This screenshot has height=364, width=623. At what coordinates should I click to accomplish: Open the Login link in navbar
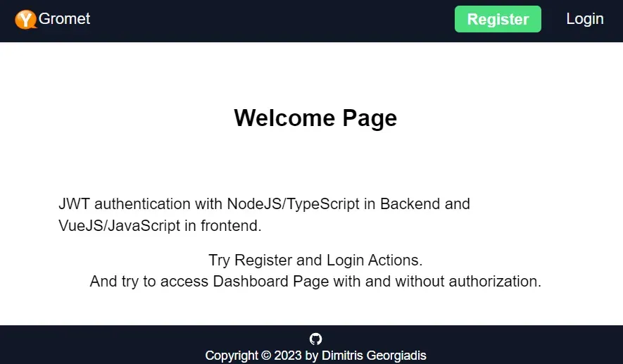584,19
